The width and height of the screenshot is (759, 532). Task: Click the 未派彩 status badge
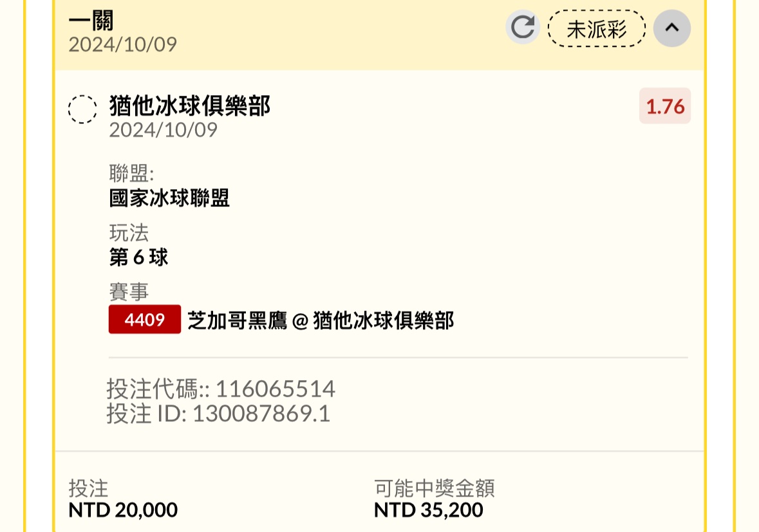[596, 29]
